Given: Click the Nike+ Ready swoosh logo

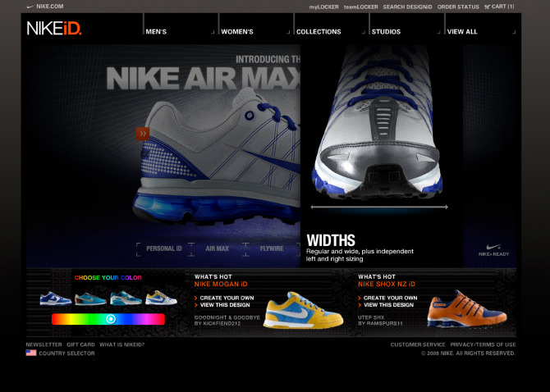Looking at the screenshot, I should (493, 247).
